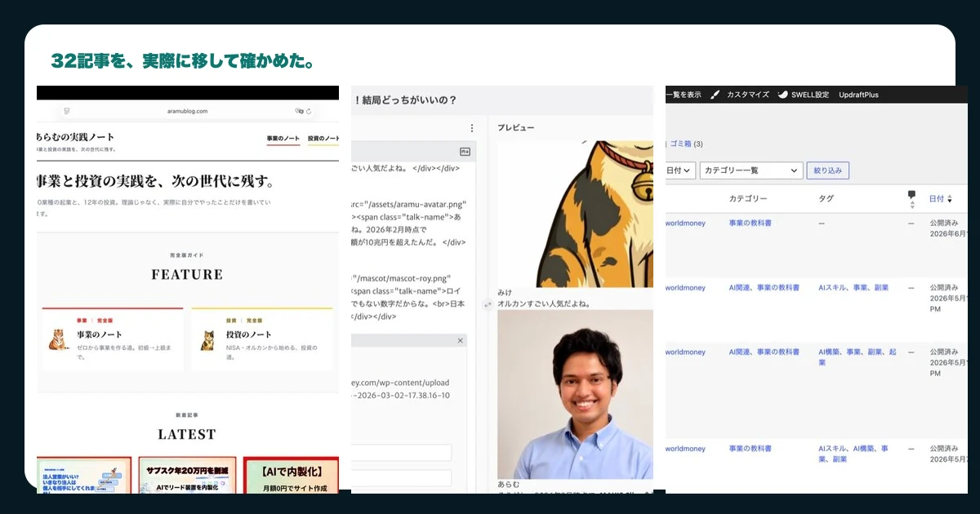Sort posts by the 日付 column header
This screenshot has width=980, height=514.
(x=936, y=199)
